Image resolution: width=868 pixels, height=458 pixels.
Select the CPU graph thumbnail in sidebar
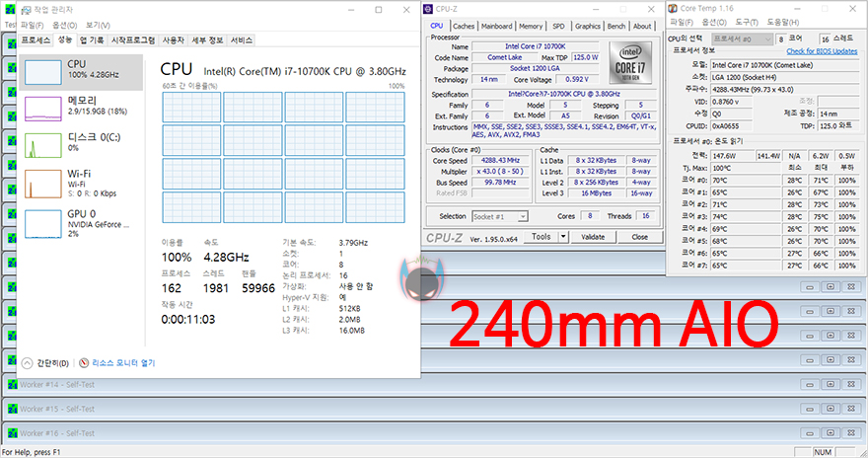[x=43, y=72]
